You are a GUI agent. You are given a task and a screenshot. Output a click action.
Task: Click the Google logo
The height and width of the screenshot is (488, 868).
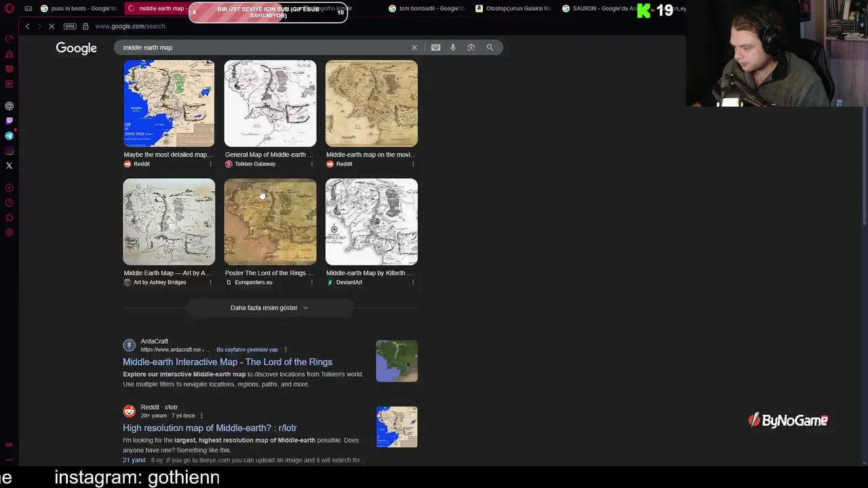pyautogui.click(x=77, y=48)
